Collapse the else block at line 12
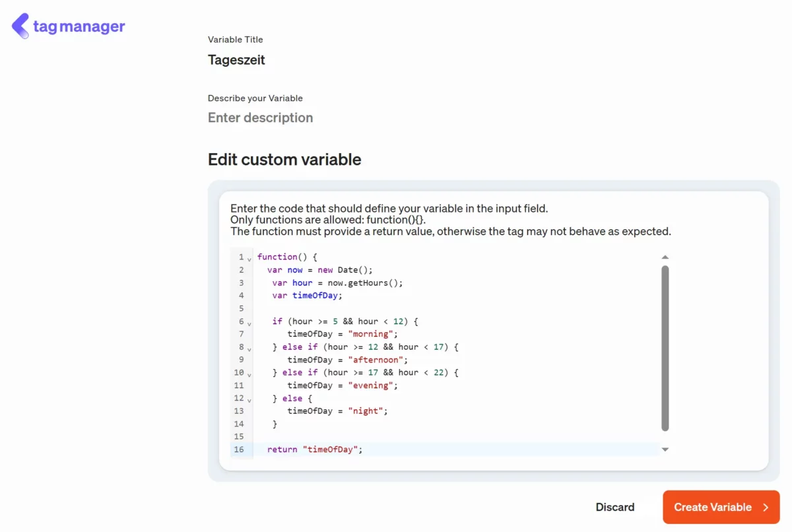 [249, 401]
